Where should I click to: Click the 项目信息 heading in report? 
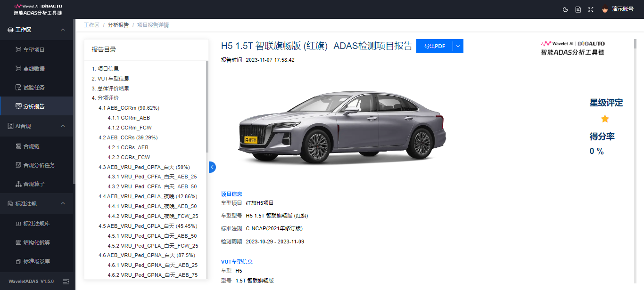coord(231,194)
